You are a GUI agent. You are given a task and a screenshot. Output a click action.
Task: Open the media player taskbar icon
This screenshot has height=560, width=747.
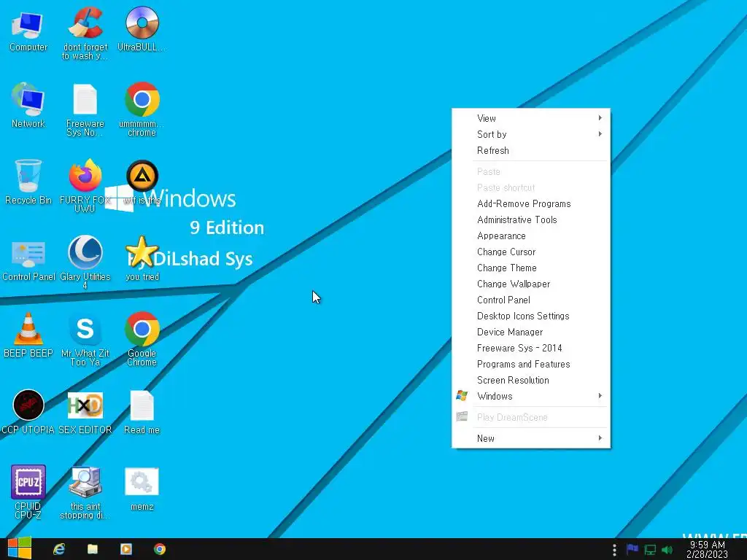point(125,549)
